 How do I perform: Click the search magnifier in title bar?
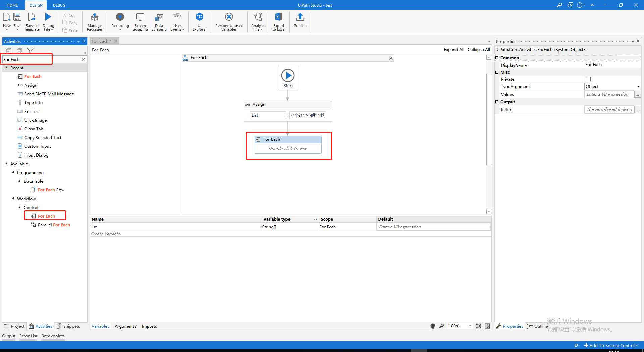559,5
